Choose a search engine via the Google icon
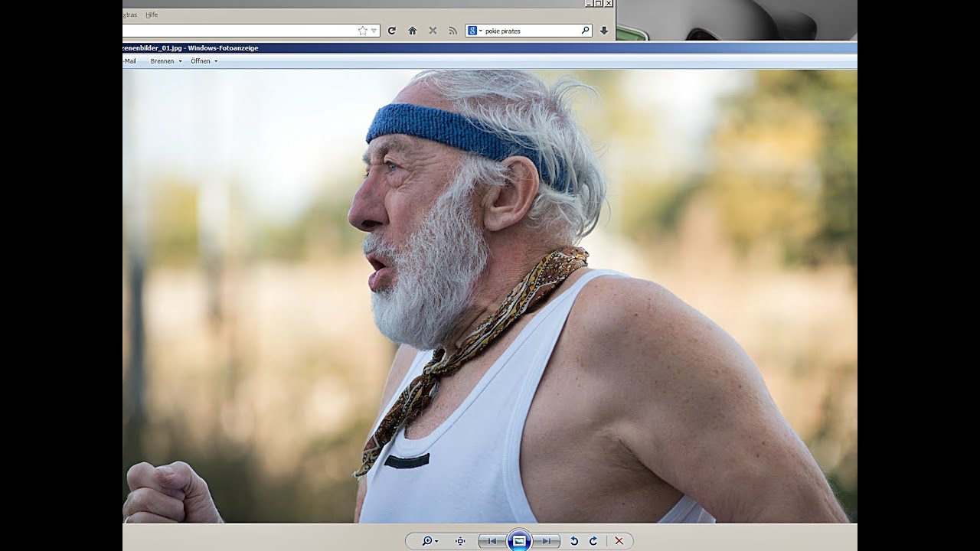This screenshot has width=980, height=551. [474, 31]
